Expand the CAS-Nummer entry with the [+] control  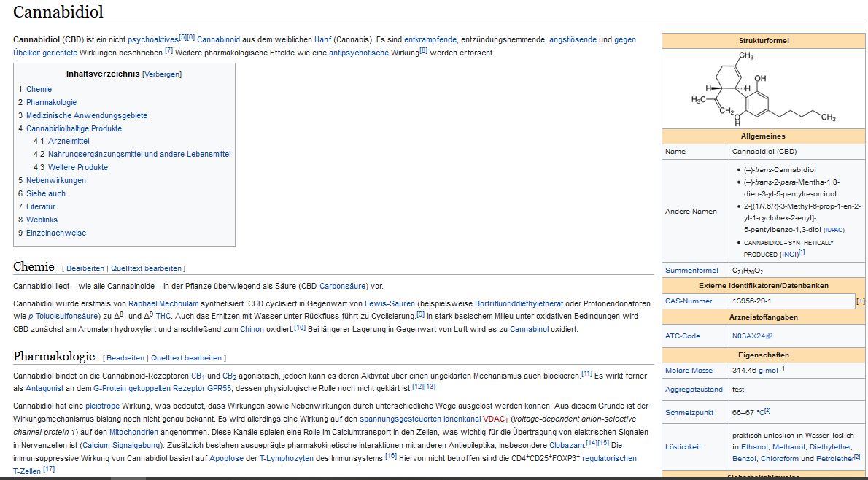[862, 301]
